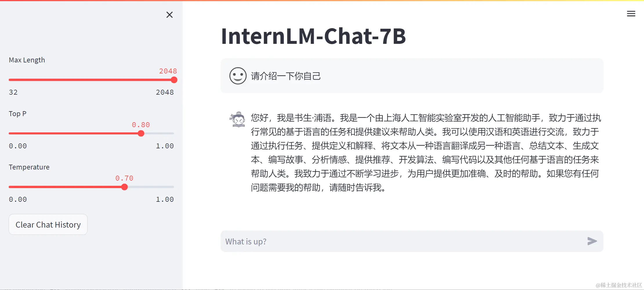
Task: Click the user smiley avatar icon
Action: point(238,76)
